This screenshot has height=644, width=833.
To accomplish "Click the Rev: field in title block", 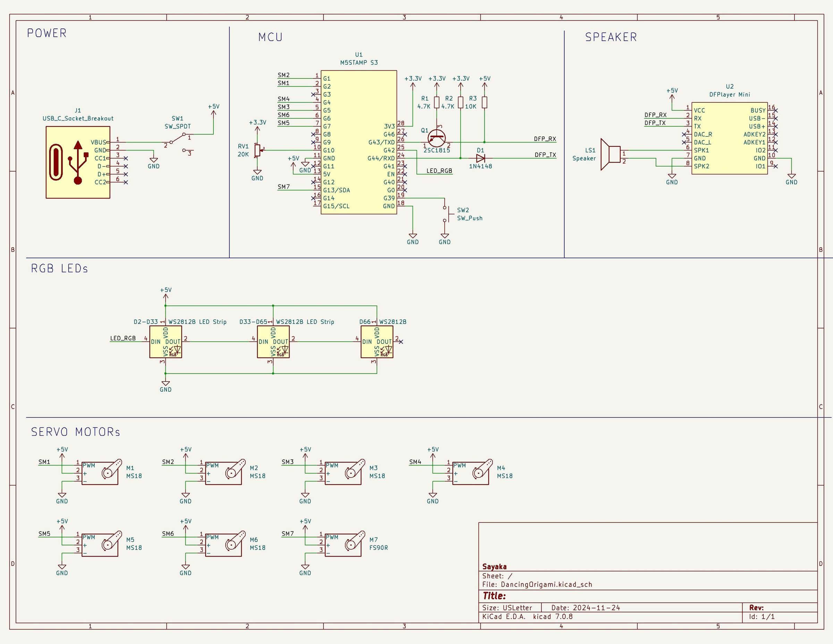I will click(756, 608).
